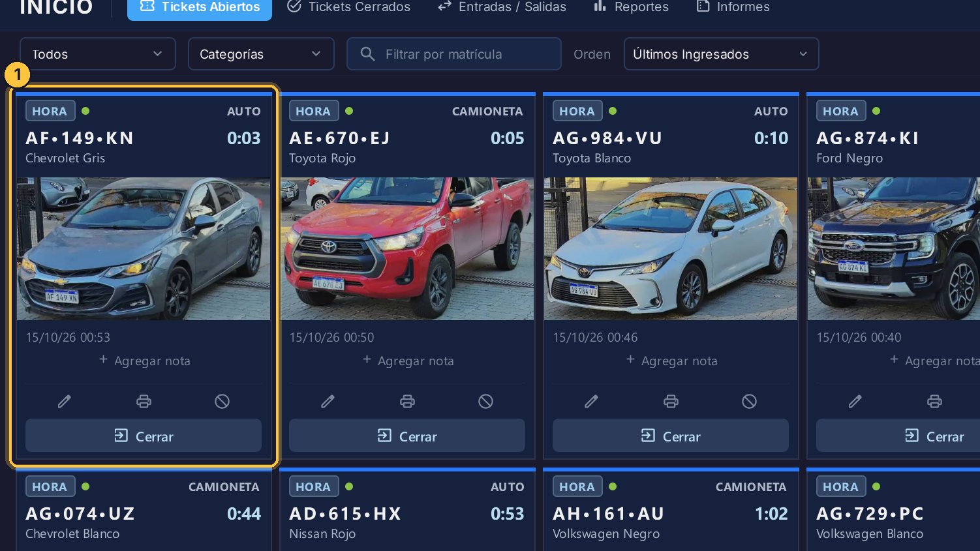Click the HORA badge on AE•670•EJ card
The width and height of the screenshot is (980, 551).
[314, 111]
